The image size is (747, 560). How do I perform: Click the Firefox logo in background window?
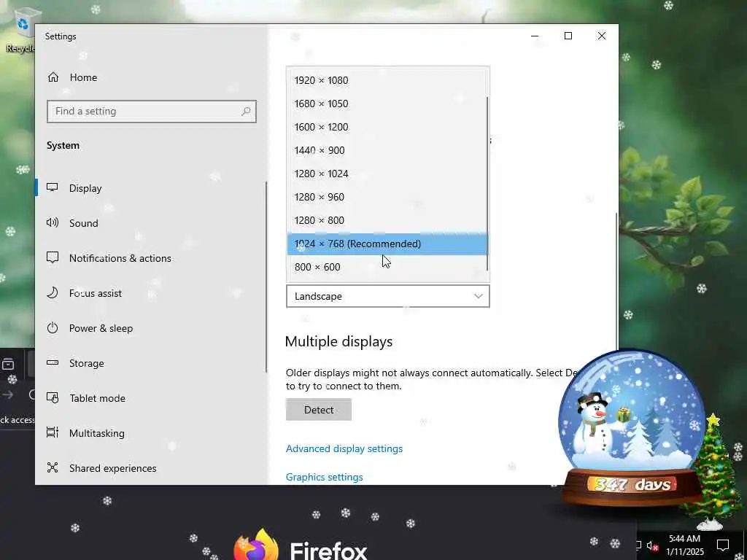[256, 546]
